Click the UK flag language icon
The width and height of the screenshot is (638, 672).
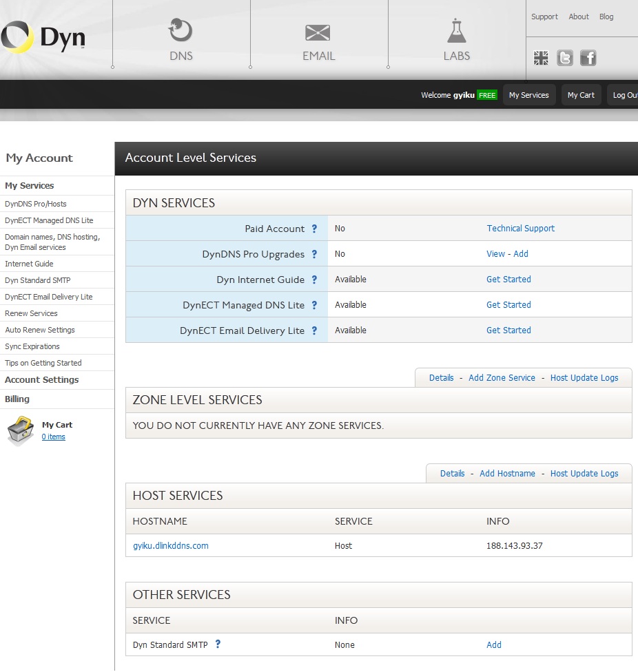point(541,57)
